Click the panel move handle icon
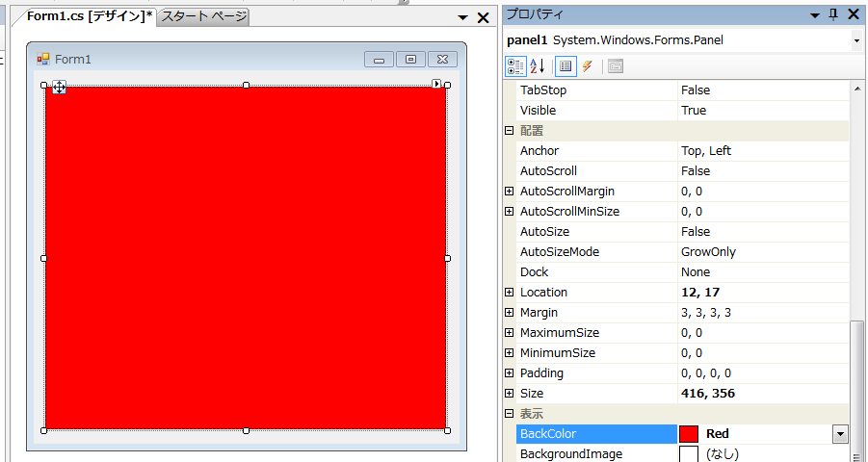The image size is (868, 462). (x=59, y=87)
